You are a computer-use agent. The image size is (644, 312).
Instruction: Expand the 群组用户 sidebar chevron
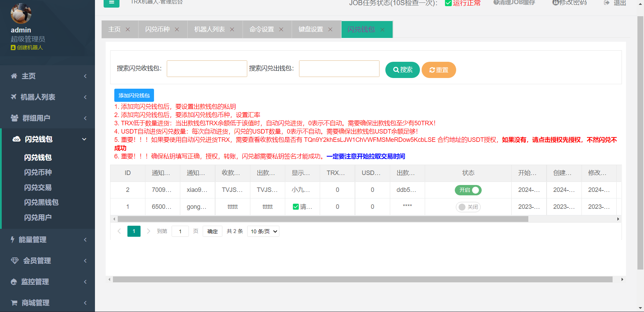pyautogui.click(x=85, y=118)
